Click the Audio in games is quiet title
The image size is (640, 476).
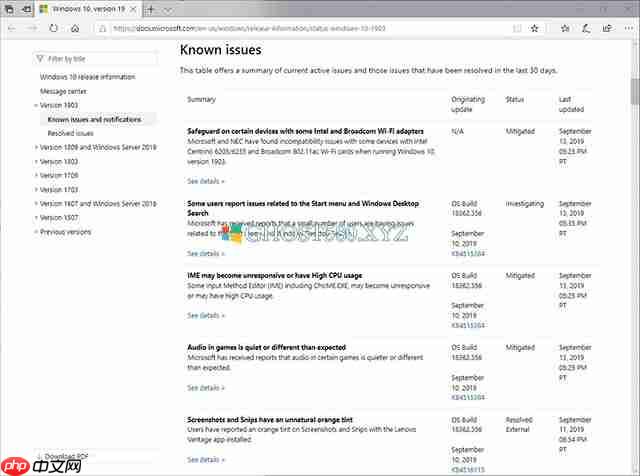(267, 347)
